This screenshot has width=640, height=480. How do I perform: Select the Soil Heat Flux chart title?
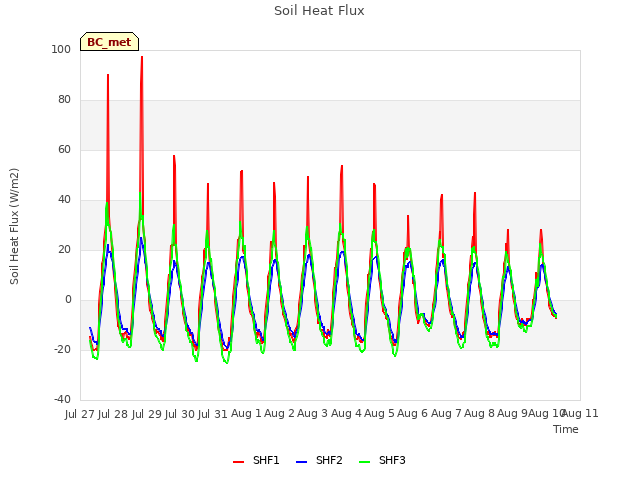point(319,11)
